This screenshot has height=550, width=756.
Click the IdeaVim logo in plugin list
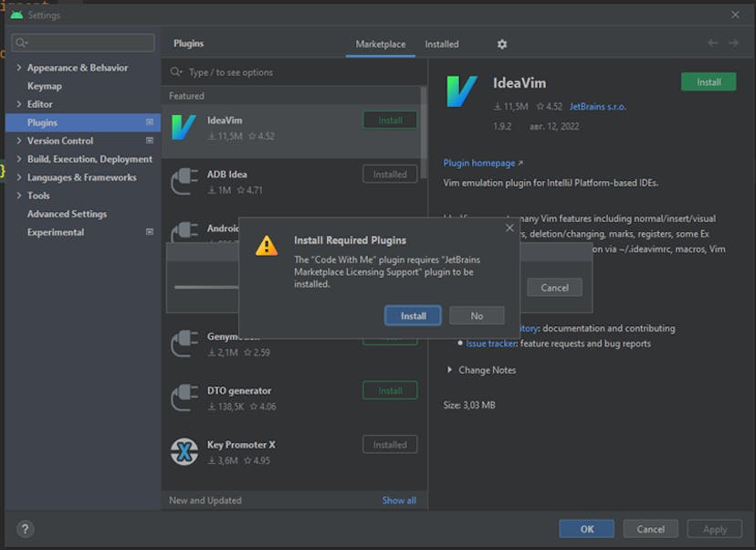pos(184,128)
